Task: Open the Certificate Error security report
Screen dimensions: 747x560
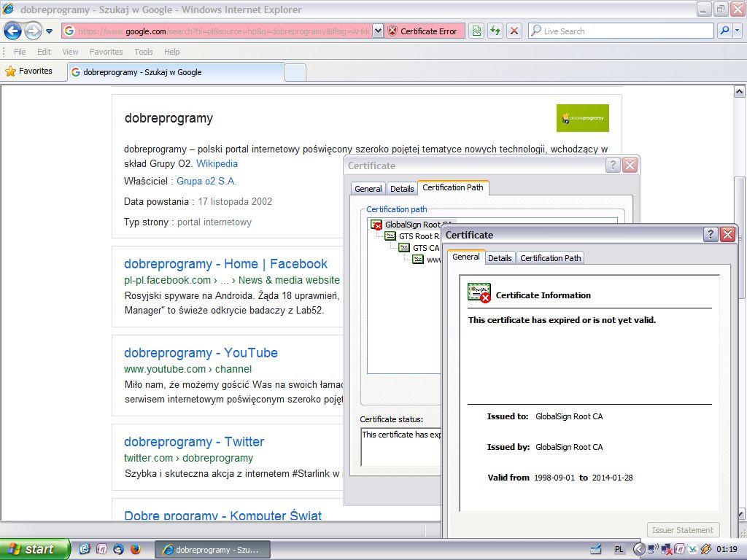Action: pos(422,31)
